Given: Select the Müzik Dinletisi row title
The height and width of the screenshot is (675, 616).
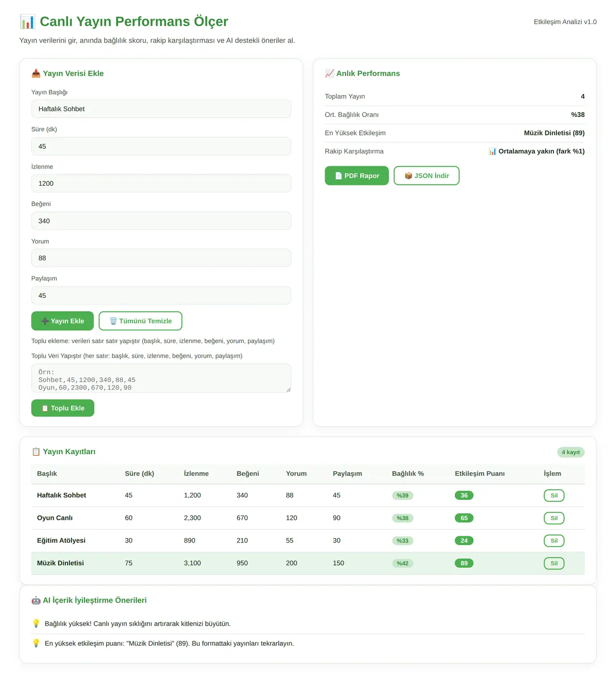Looking at the screenshot, I should click(x=61, y=563).
